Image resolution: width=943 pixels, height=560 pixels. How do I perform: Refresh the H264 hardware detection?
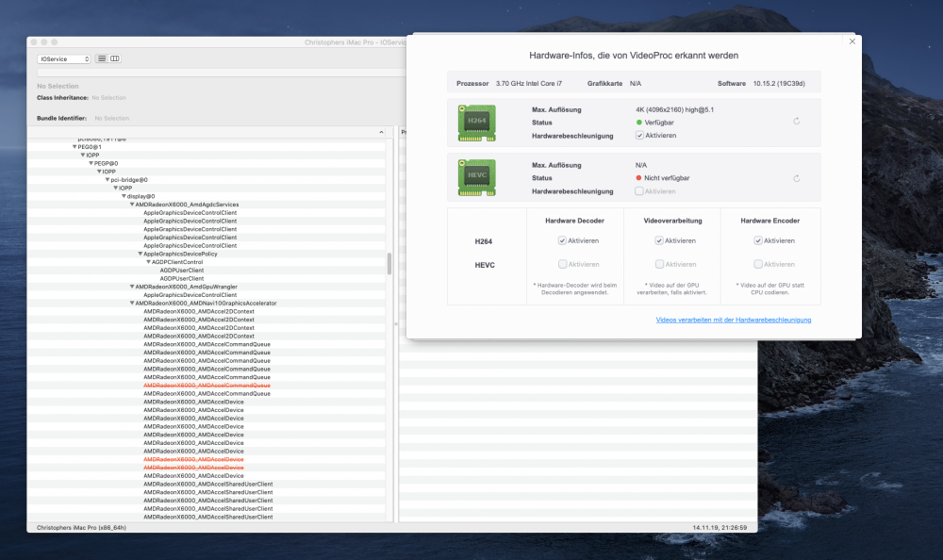(796, 122)
